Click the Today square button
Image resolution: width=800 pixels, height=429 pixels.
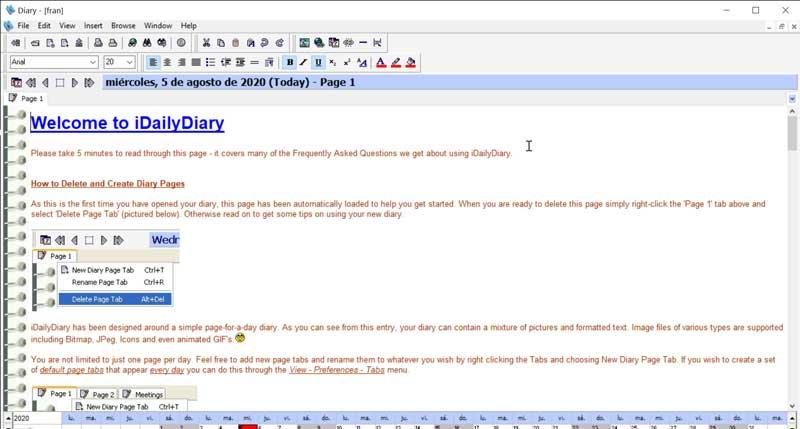click(x=60, y=83)
